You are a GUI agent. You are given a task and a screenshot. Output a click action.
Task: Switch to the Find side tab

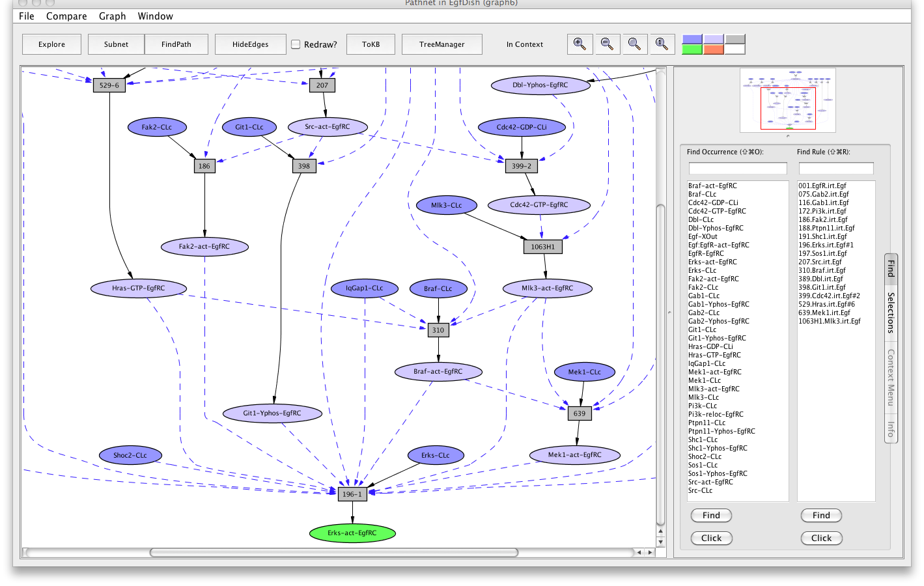pos(891,268)
